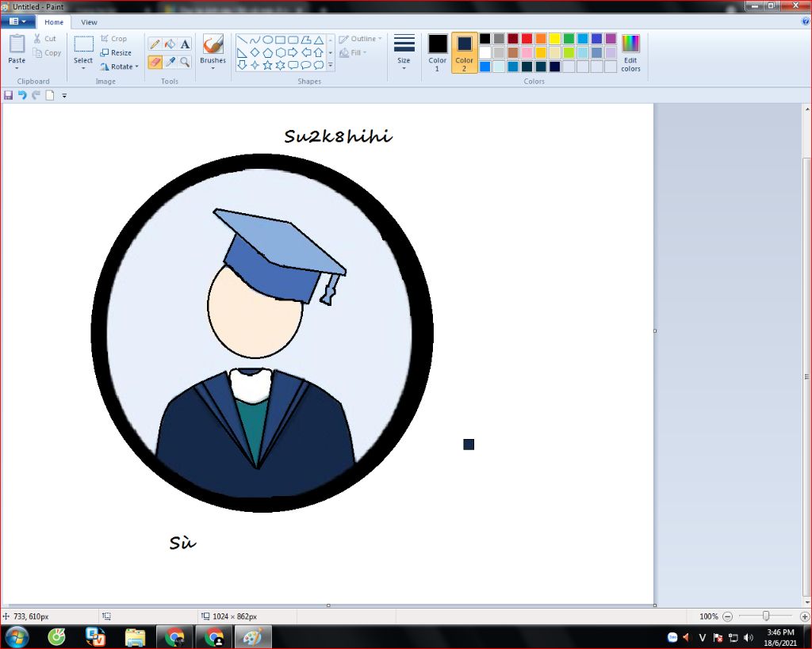Click New document icon in quick access toolbar

pos(50,95)
